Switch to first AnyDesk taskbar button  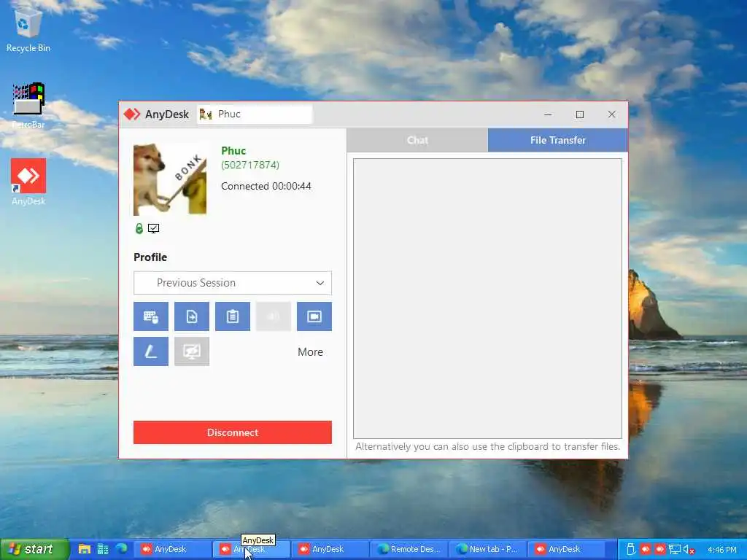(x=171, y=549)
